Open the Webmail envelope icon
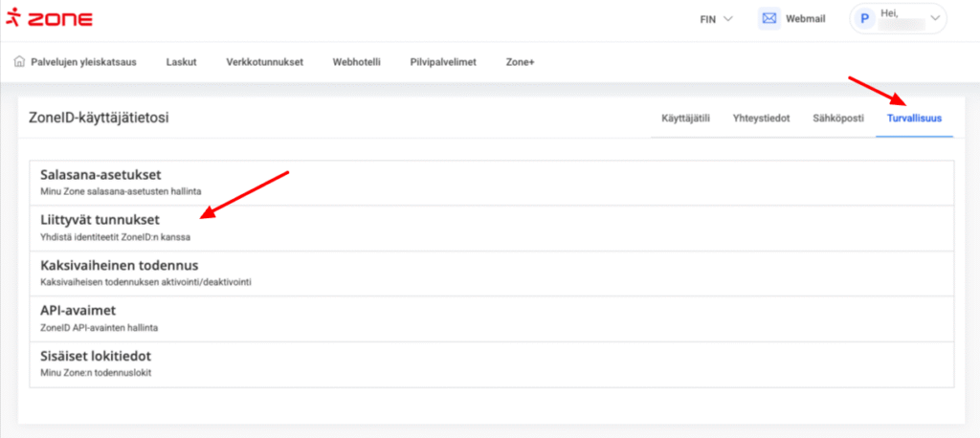The image size is (980, 438). 768,19
